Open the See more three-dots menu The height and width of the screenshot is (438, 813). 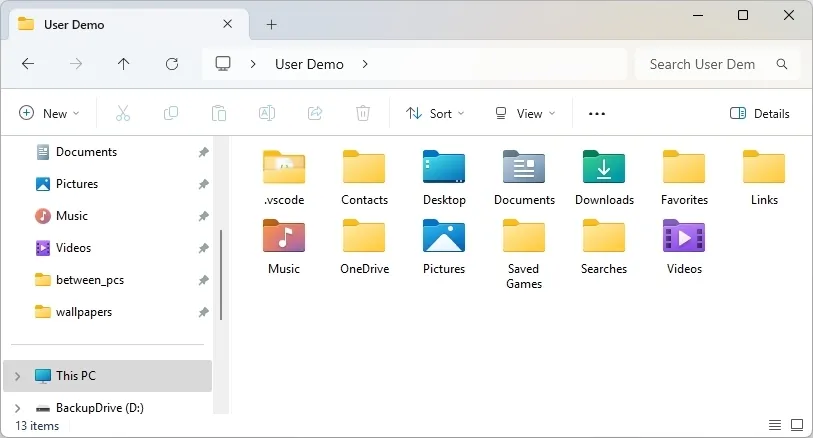597,114
